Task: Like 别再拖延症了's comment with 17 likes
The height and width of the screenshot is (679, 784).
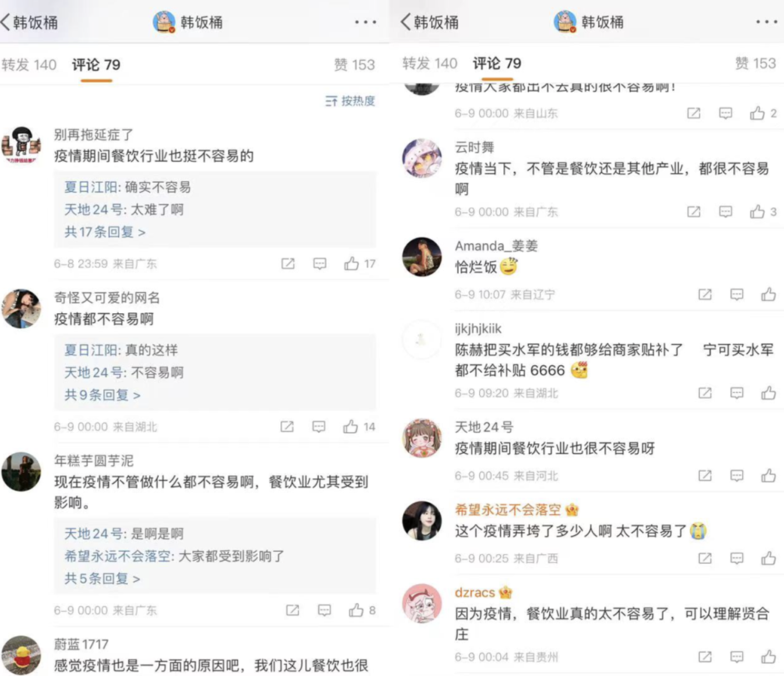Action: (351, 264)
